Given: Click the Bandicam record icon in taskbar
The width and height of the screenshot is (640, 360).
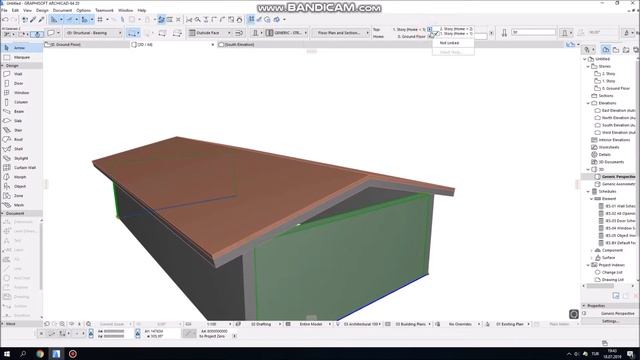Looking at the screenshot, I should [x=73, y=354].
